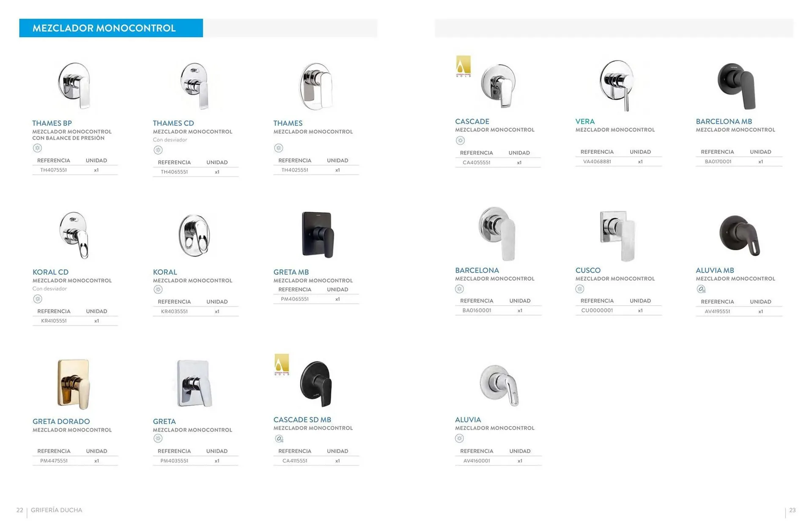Viewport: 812px width, 525px height.
Task: Click the MEZCLADOR MONOCONTROL blue header tab
Action: 111,28
